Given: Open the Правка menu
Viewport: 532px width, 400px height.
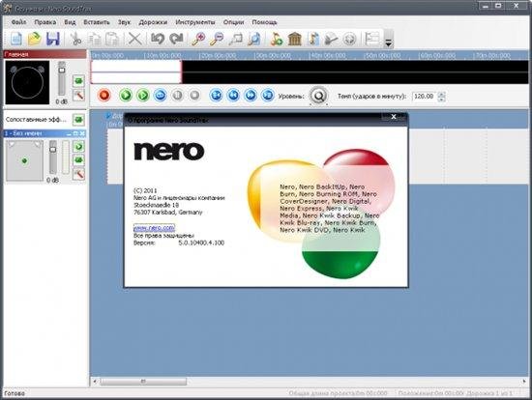Looking at the screenshot, I should pyautogui.click(x=45, y=22).
